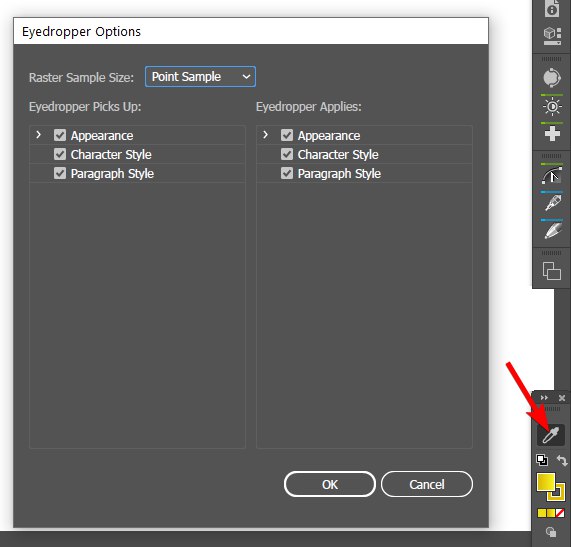The image size is (571, 547).
Task: Click 'Paragraph Style' text in Applies list
Action: 339,173
